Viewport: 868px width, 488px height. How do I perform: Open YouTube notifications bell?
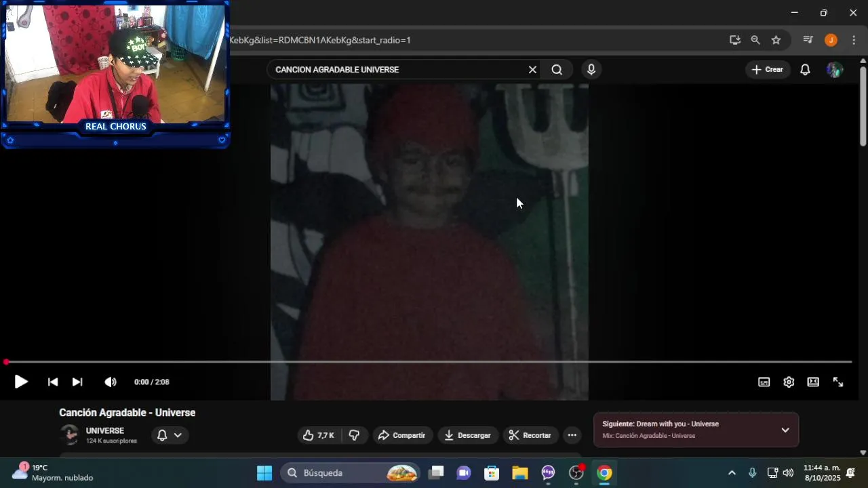[805, 70]
